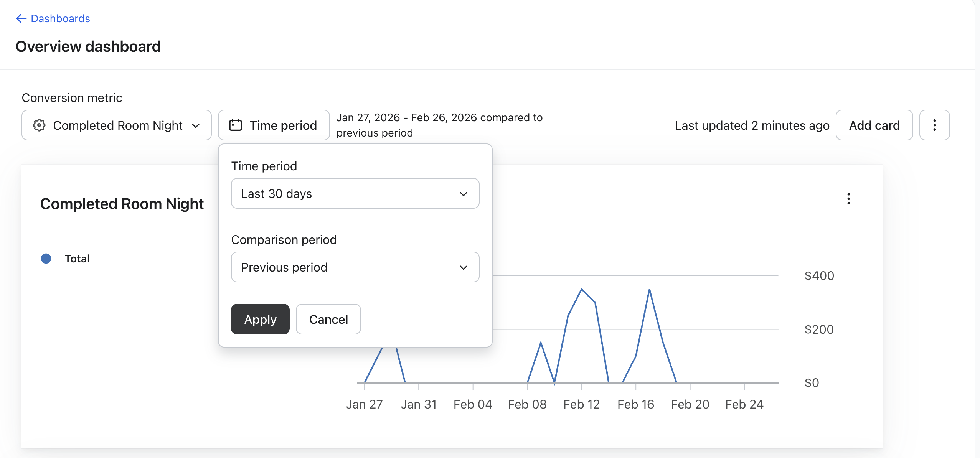Click chevron arrow in Previous period select
The width and height of the screenshot is (980, 458).
463,267
